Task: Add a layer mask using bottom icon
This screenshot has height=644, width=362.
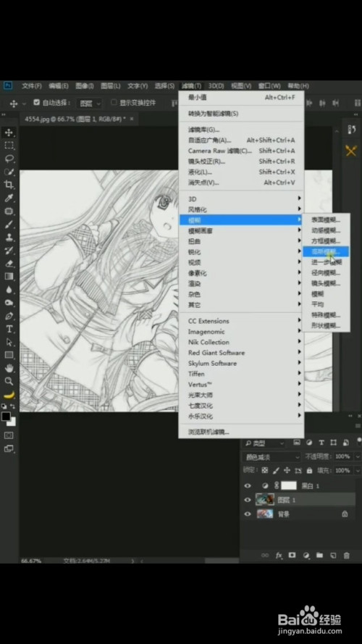Action: click(x=292, y=556)
